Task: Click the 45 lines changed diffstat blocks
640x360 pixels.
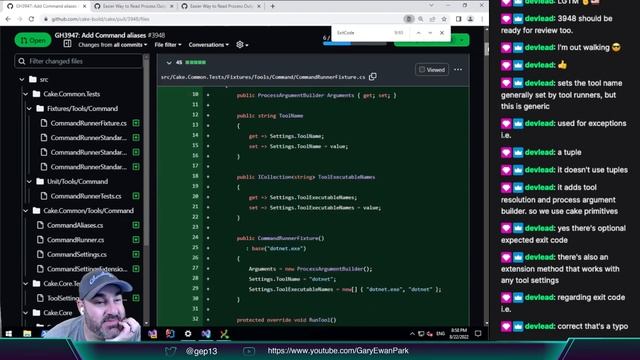Action: [x=196, y=62]
